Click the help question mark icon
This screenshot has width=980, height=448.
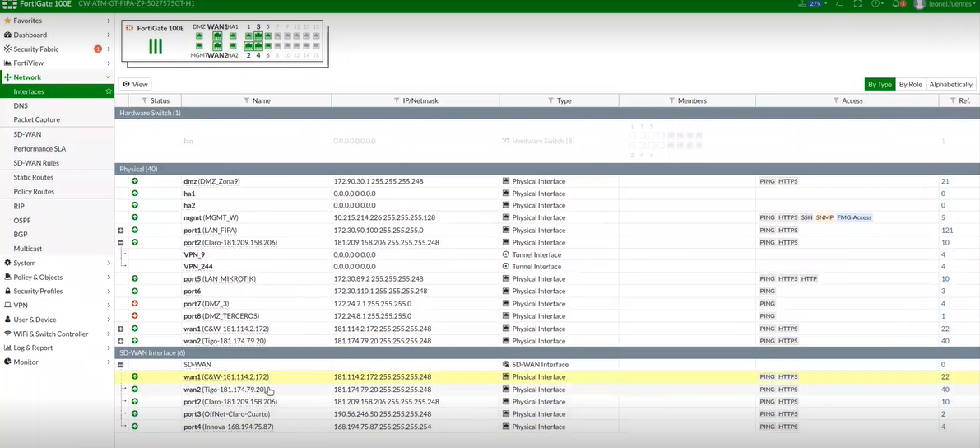pos(877,4)
